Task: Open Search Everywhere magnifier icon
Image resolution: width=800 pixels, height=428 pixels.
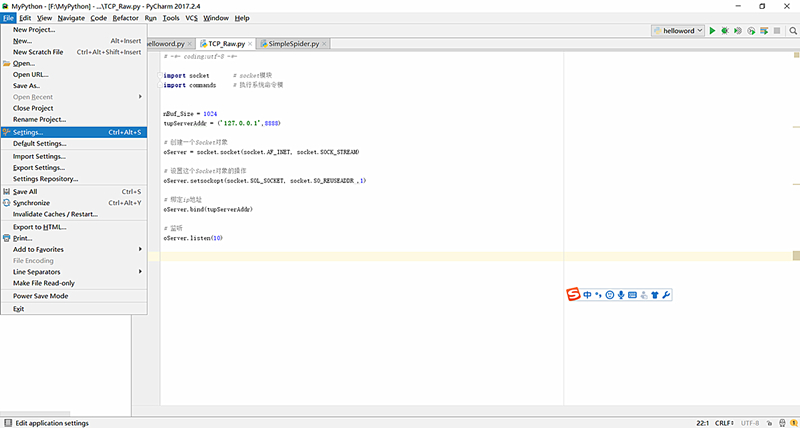Action: 794,31
